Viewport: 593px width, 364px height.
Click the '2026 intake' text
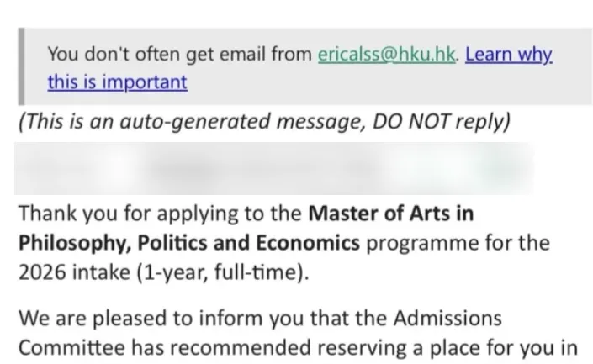click(74, 272)
